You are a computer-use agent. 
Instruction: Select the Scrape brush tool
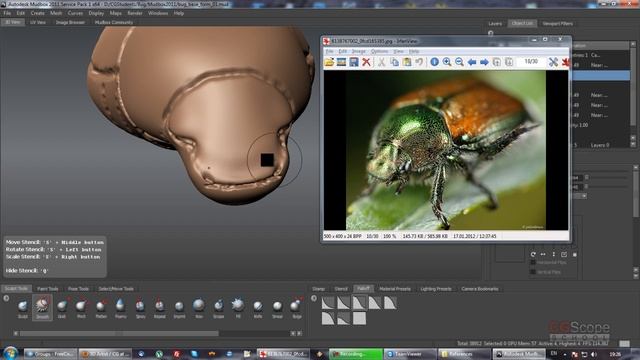click(218, 308)
